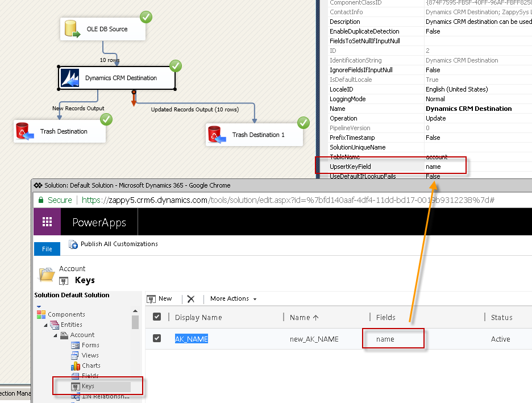Image resolution: width=532 pixels, height=403 pixels.
Task: Click the Chrome address bar URL
Action: [x=288, y=200]
